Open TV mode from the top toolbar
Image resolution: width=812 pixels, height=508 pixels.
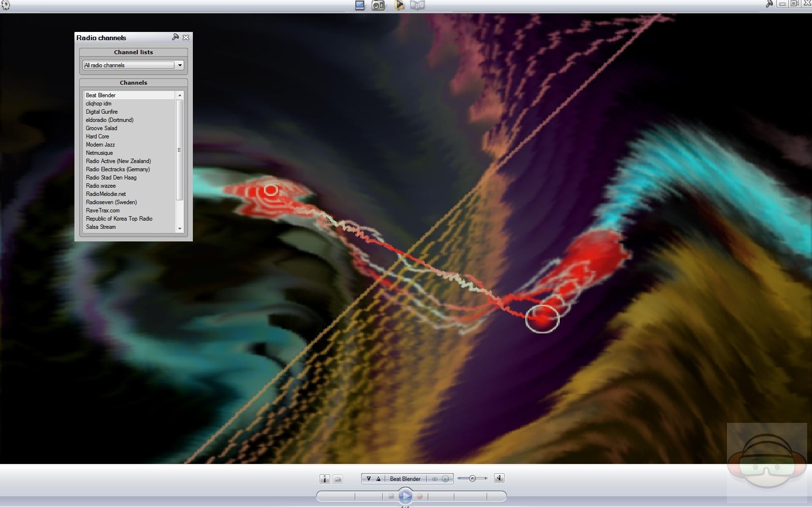(360, 5)
